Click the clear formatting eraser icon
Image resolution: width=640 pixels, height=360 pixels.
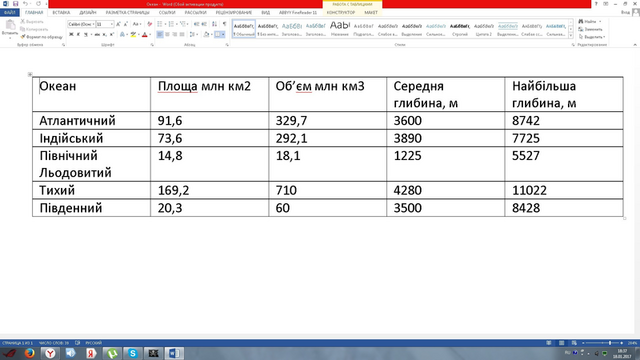[x=149, y=24]
